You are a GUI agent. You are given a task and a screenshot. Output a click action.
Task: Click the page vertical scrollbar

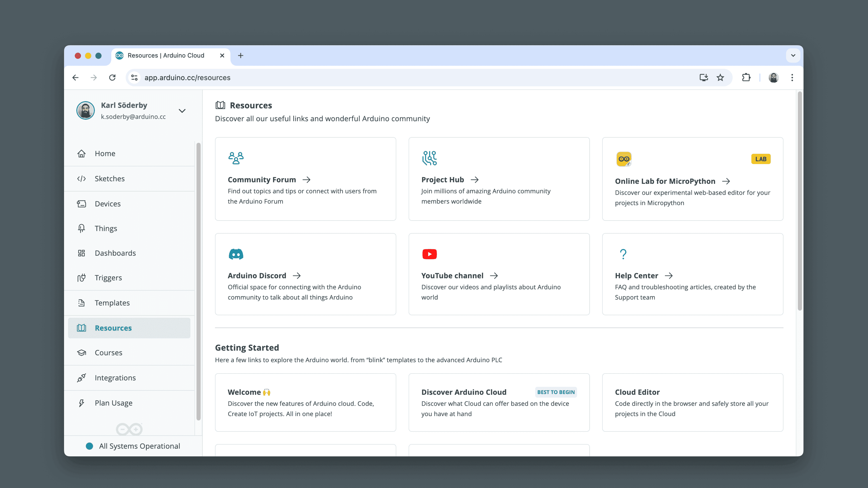pos(800,202)
